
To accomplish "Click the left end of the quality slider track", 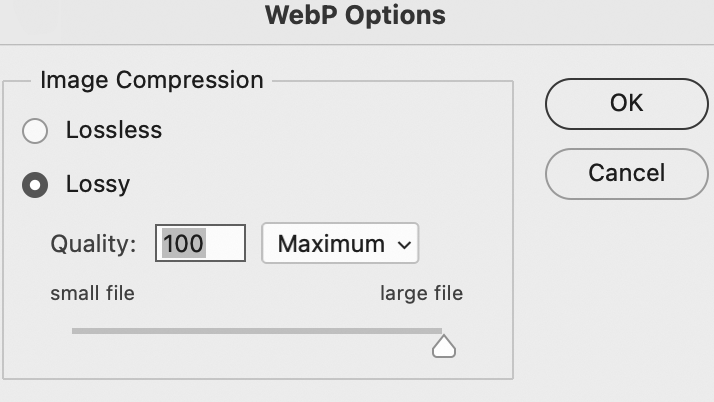I will (75, 330).
